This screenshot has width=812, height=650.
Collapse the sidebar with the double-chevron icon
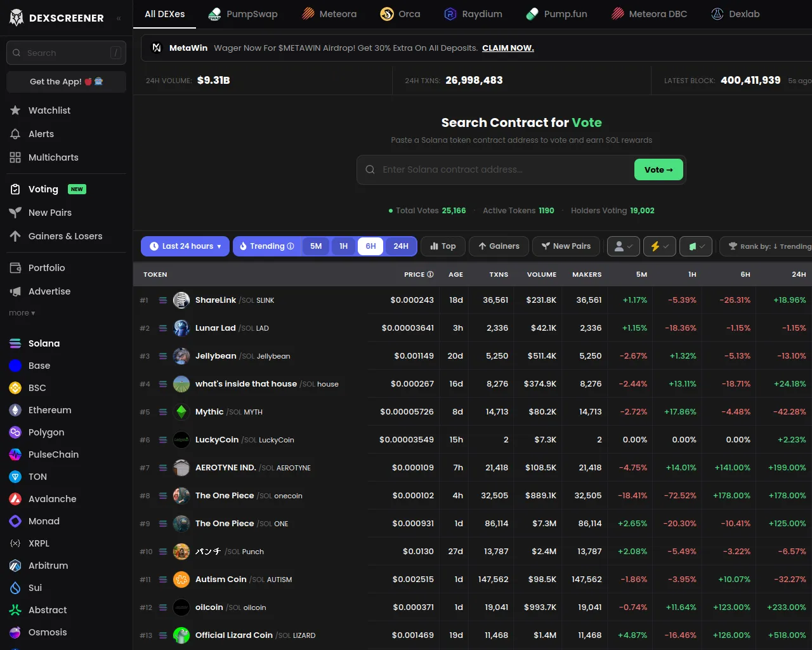click(119, 18)
